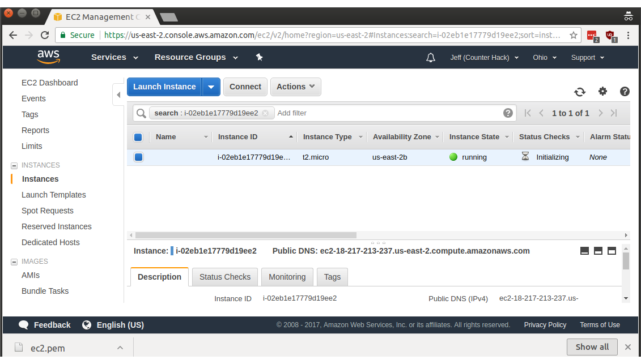Open the Jeff (Counter Hack) account menu
Image resolution: width=641 pixels, height=364 pixels.
click(x=485, y=58)
